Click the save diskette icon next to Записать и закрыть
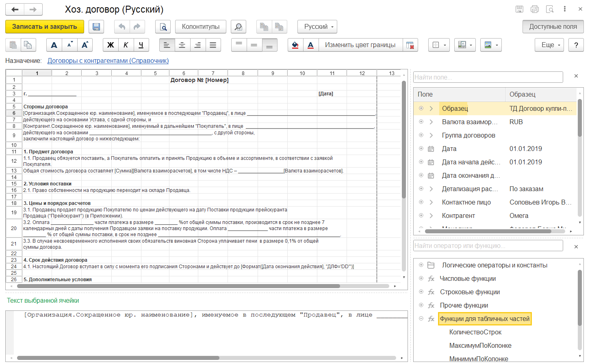592x364 pixels. [x=96, y=27]
